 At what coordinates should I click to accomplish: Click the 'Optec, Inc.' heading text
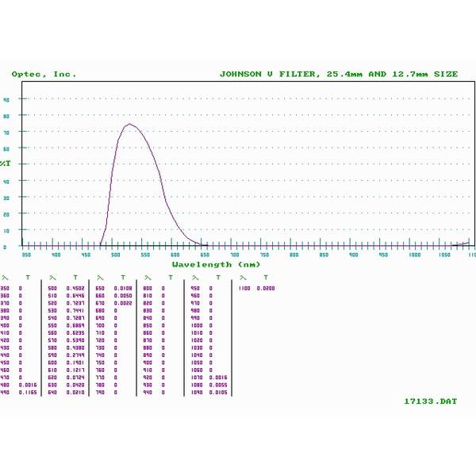pyautogui.click(x=44, y=75)
